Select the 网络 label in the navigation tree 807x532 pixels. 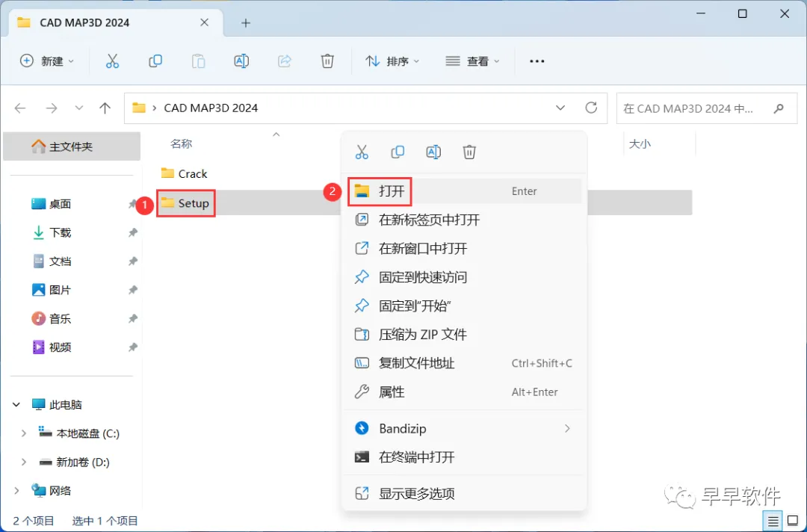pos(61,491)
